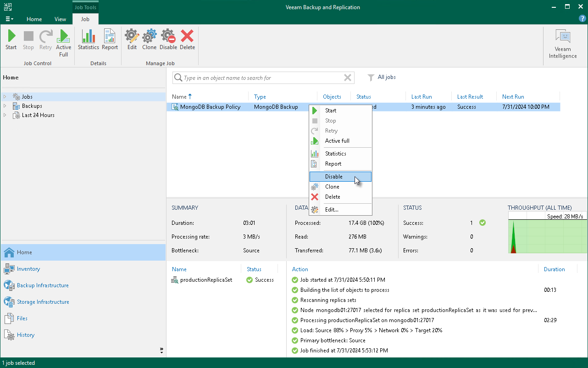
Task: Run Active Full from the ribbon
Action: click(x=63, y=43)
